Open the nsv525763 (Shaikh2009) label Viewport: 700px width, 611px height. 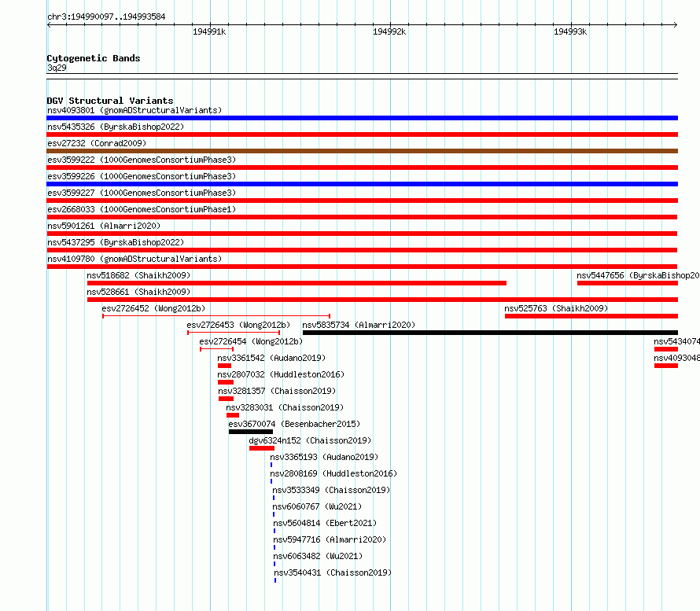point(556,308)
